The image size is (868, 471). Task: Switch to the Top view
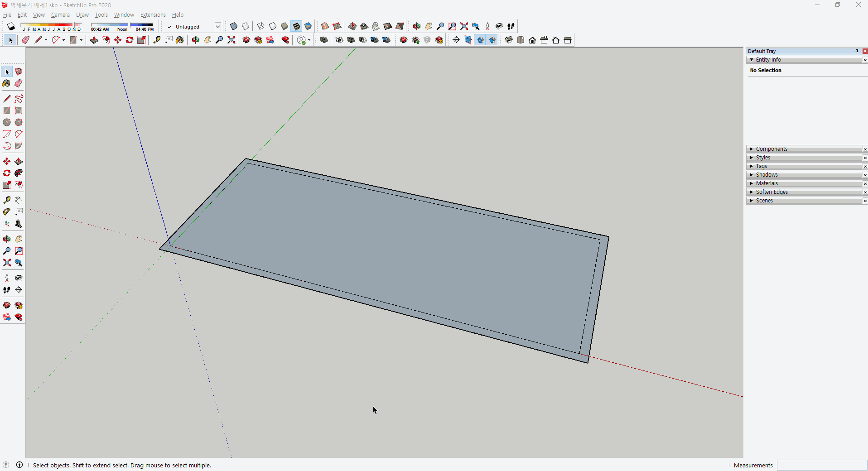pos(521,40)
